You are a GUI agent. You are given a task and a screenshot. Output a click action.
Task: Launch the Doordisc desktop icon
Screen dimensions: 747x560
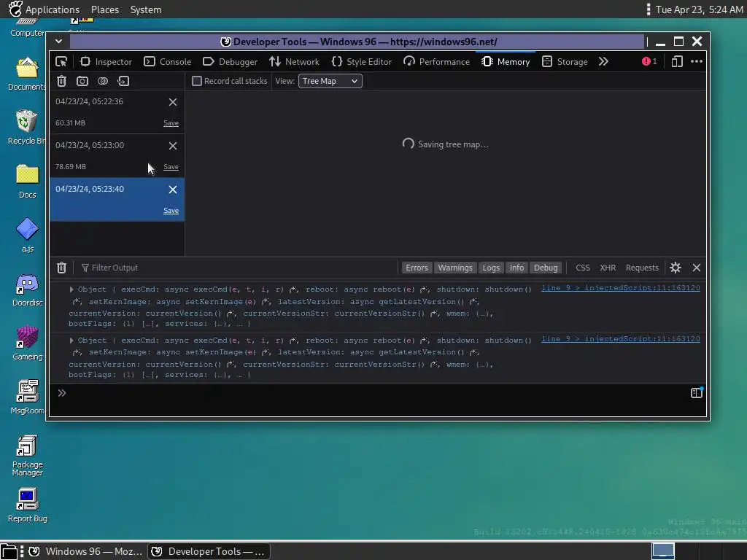tap(27, 289)
